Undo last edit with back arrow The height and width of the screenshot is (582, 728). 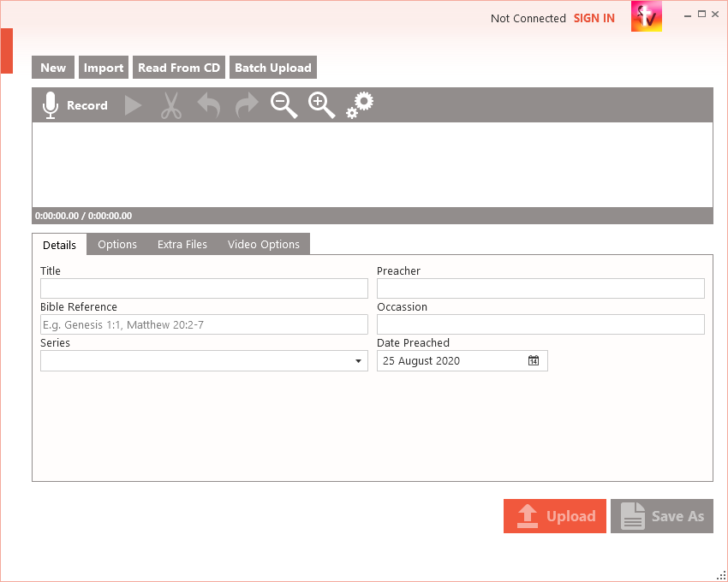click(x=209, y=105)
